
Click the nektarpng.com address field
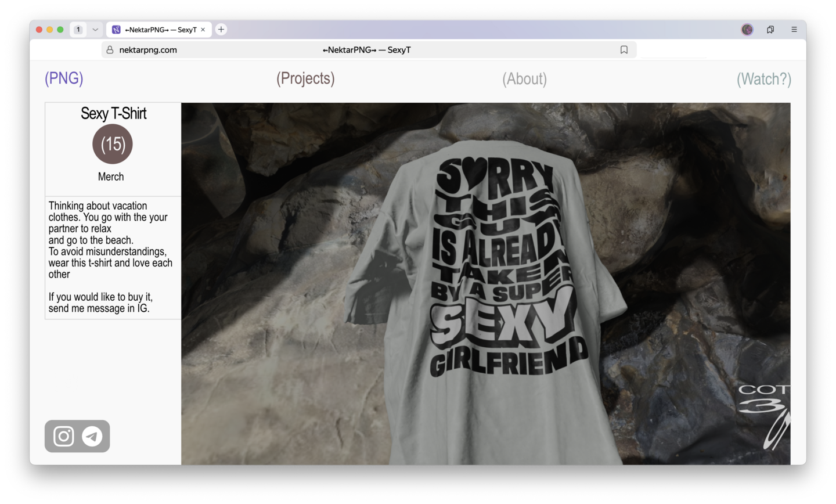(x=369, y=50)
